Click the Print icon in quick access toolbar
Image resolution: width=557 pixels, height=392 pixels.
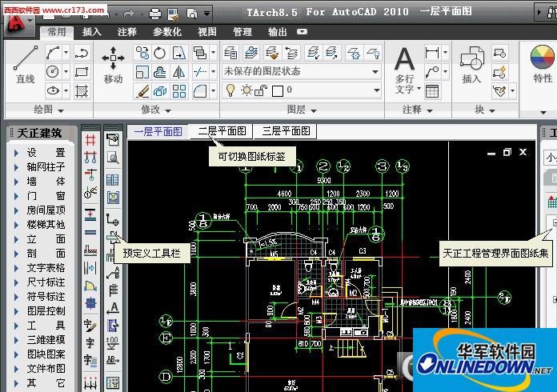(155, 14)
